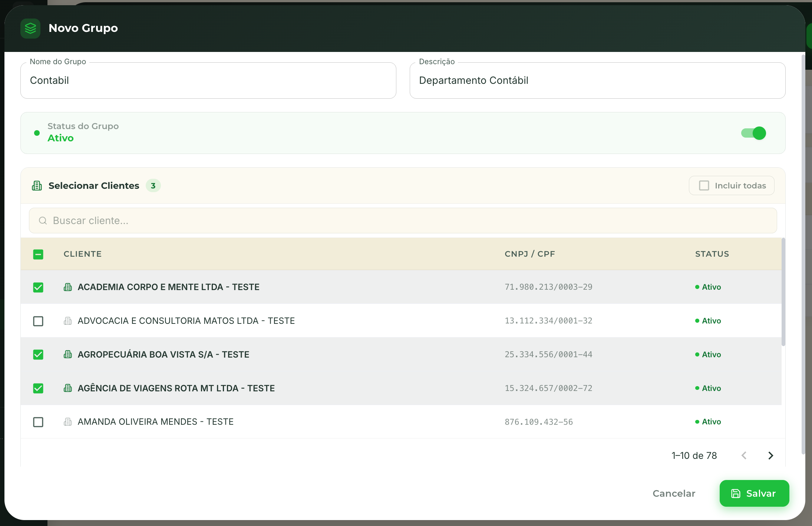Click CNPJ 13.112.334/0001-32

point(548,321)
